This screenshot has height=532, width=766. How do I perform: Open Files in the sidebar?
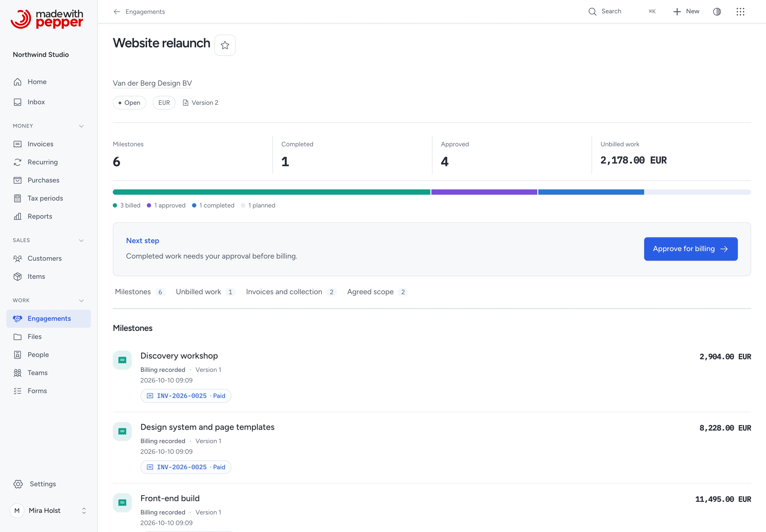tap(49, 337)
